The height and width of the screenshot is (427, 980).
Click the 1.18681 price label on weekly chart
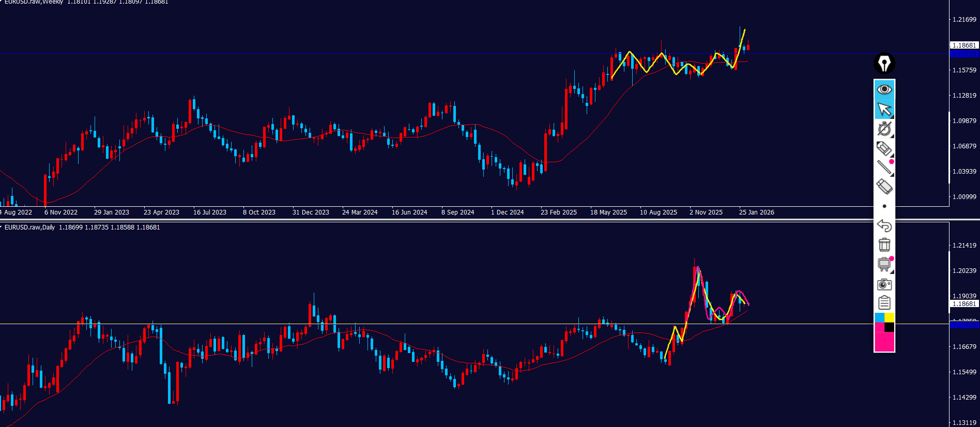pos(964,45)
